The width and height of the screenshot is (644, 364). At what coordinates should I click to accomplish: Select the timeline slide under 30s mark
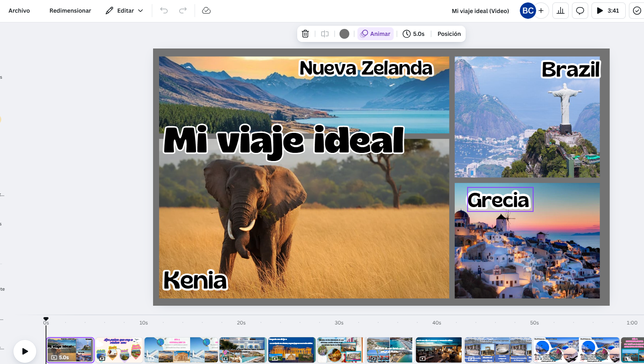click(x=341, y=350)
